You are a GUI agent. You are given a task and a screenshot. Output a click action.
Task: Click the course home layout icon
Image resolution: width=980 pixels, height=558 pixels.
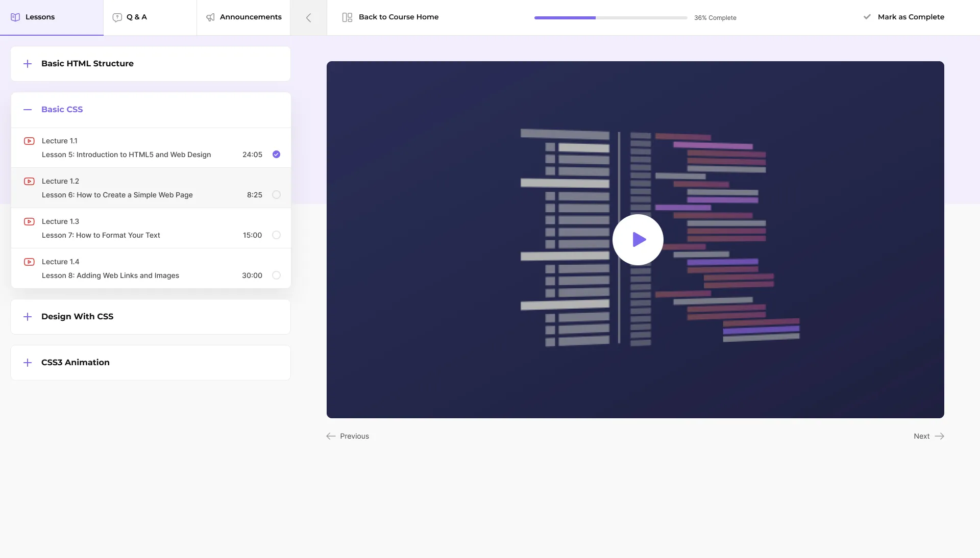(x=347, y=17)
